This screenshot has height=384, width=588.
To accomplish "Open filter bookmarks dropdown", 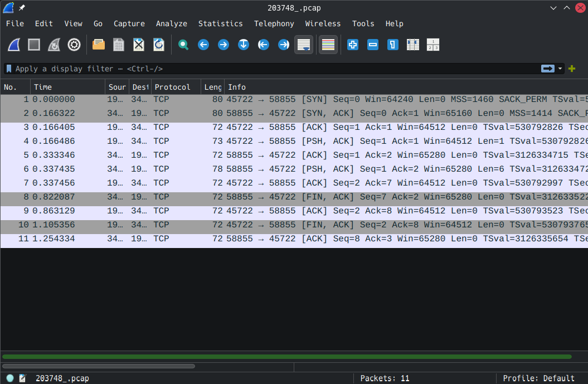I will pos(9,69).
